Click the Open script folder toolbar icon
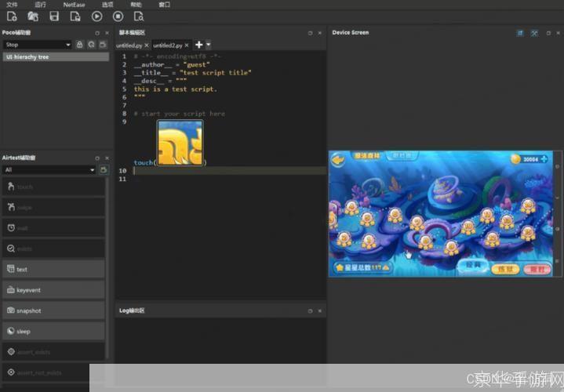This screenshot has width=564, height=392. 33,16
